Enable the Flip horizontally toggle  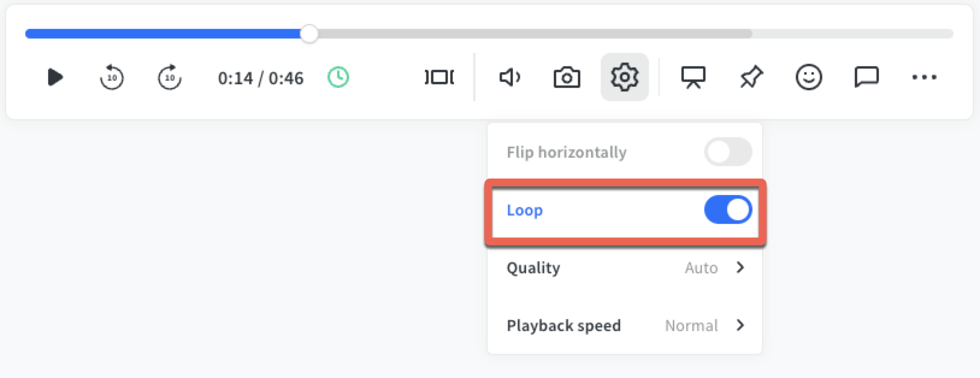point(728,152)
